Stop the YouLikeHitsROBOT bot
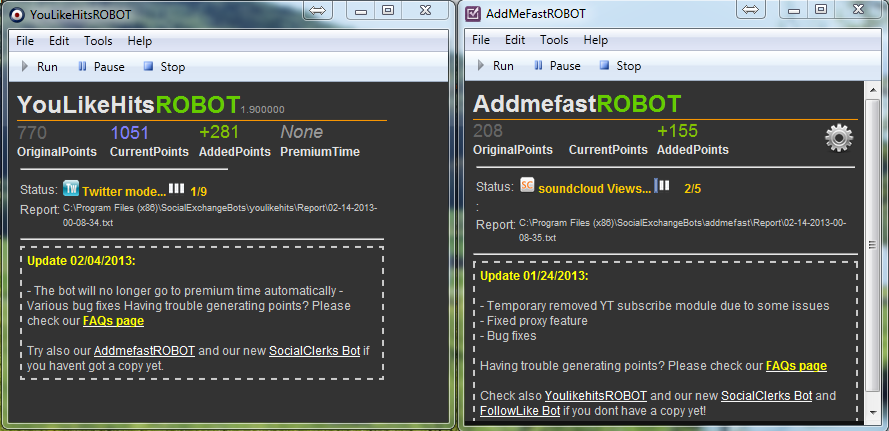Viewport: 889px width, 431px height. [164, 67]
